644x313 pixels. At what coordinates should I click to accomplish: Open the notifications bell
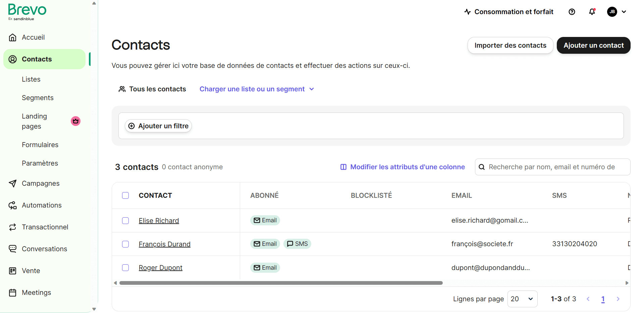(592, 12)
